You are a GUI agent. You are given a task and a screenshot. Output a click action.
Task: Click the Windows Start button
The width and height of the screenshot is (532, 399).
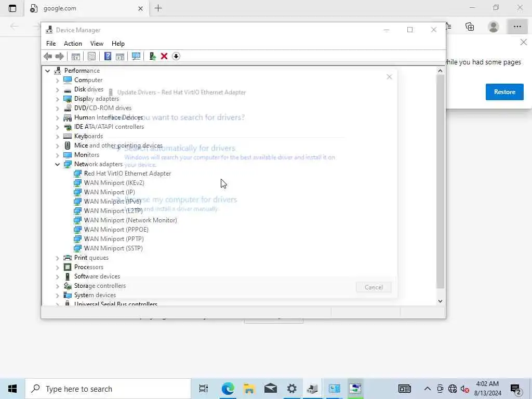pos(12,389)
